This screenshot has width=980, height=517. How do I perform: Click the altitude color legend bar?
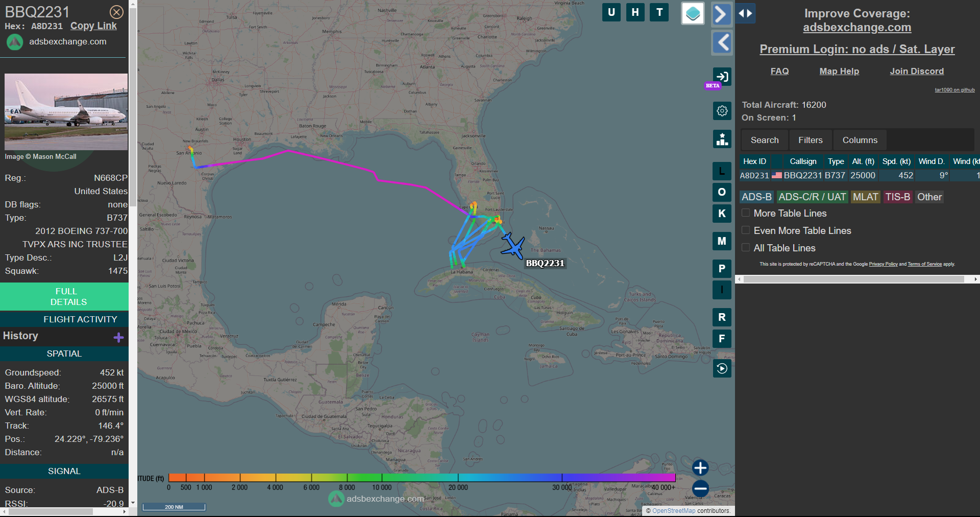(x=422, y=478)
